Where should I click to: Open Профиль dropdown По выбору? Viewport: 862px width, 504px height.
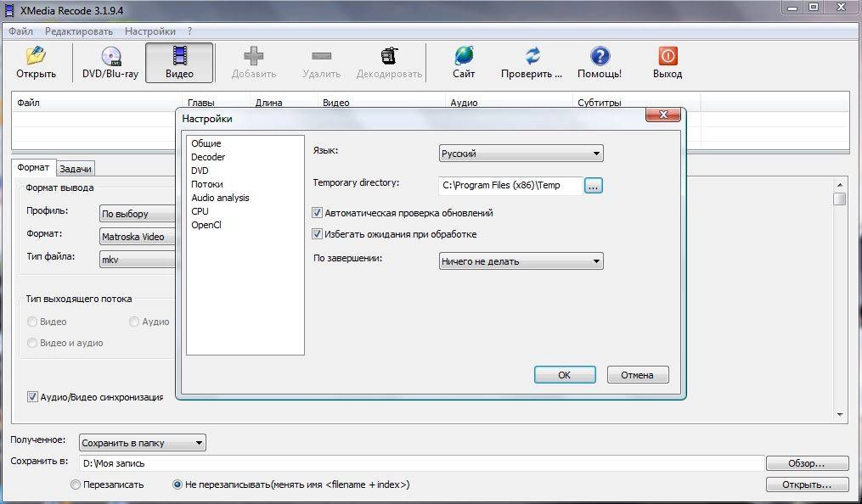138,214
